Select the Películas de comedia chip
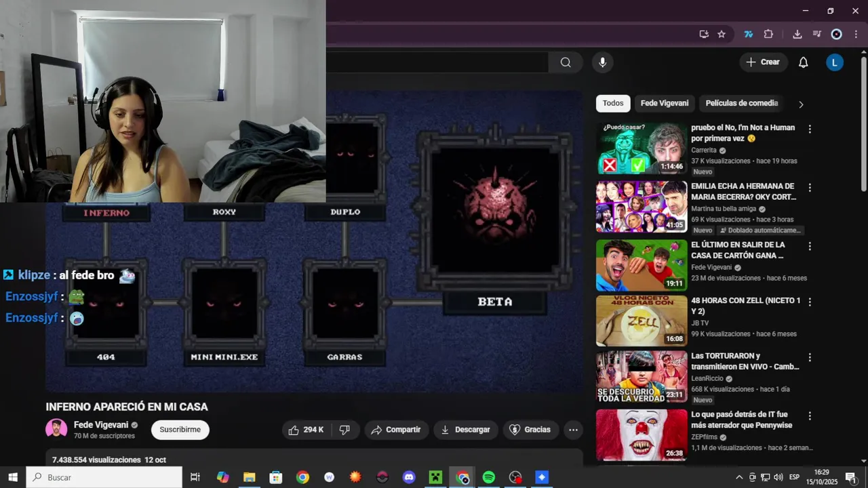 pyautogui.click(x=741, y=104)
